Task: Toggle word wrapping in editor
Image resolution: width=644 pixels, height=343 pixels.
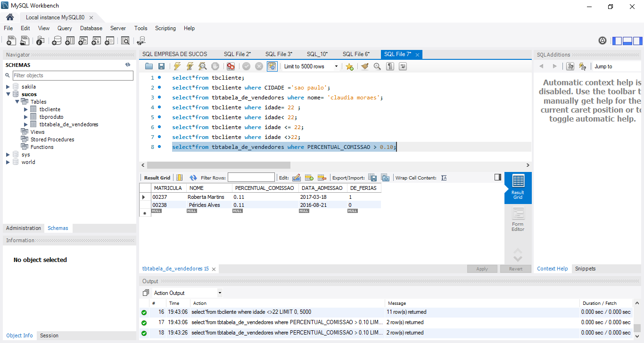Action: click(x=403, y=66)
